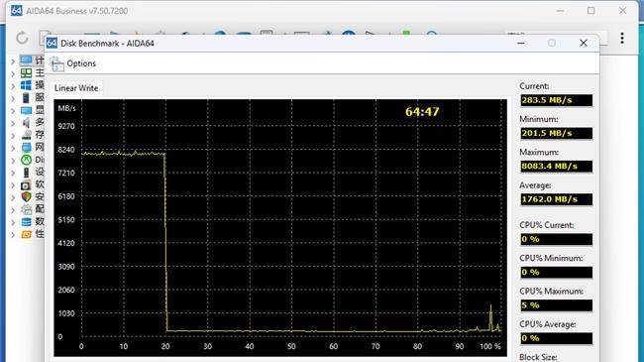Click the 100 % axis label on graph

point(490,346)
